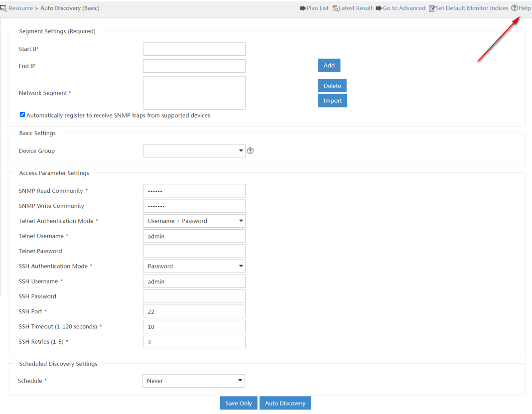Click the Add segment button
Image resolution: width=532 pixels, height=414 pixels.
pyautogui.click(x=329, y=65)
